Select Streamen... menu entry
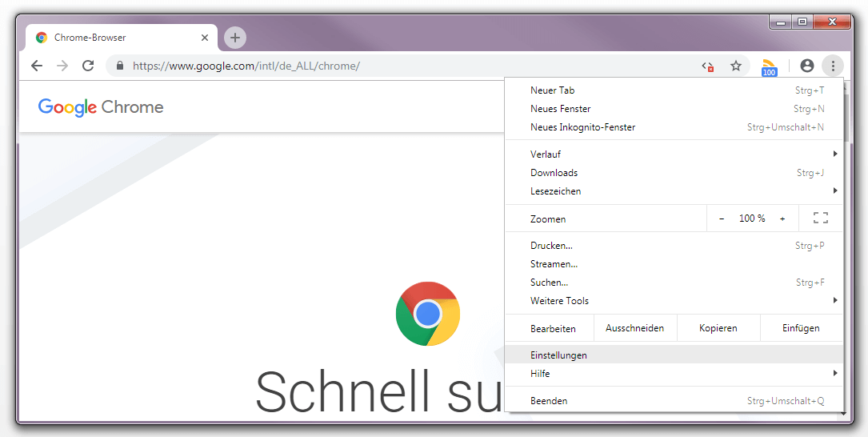868x437 pixels. point(674,264)
